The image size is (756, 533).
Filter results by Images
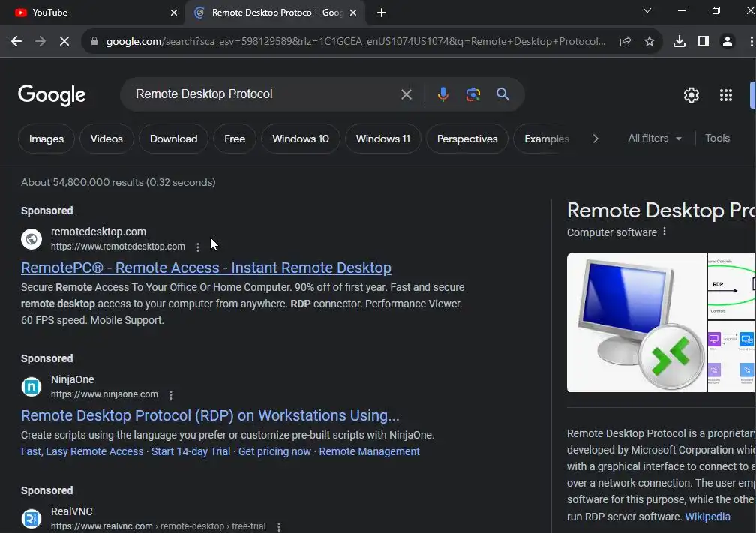(x=46, y=139)
